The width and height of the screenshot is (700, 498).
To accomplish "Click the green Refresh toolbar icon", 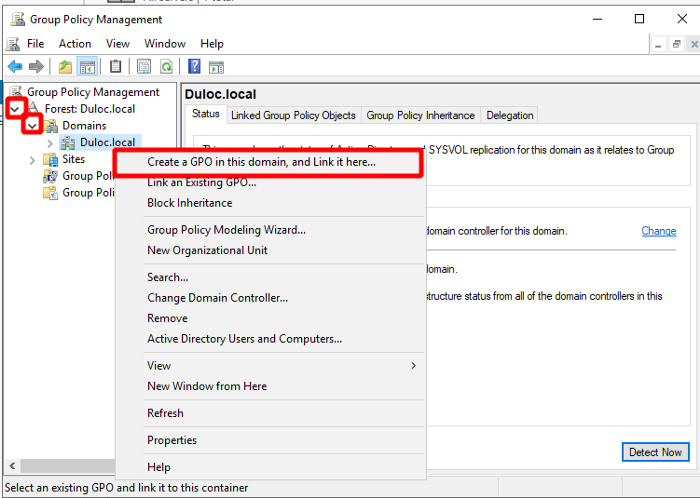I will tap(167, 67).
